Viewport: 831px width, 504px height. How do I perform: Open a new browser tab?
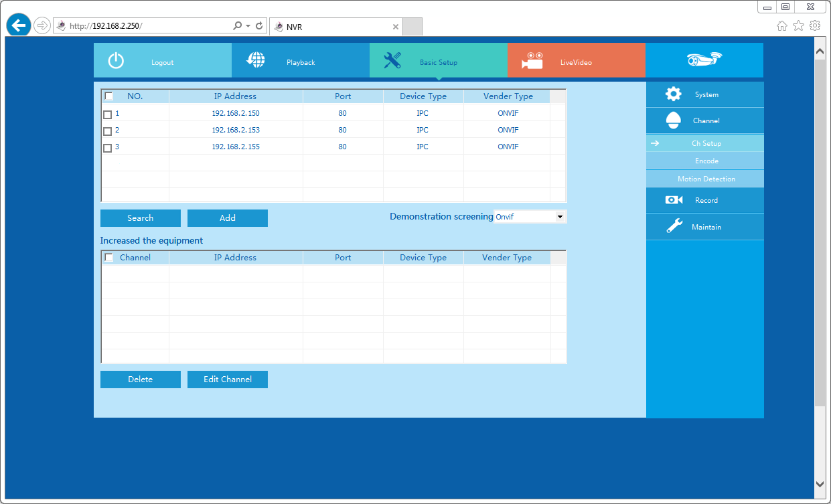pos(412,27)
